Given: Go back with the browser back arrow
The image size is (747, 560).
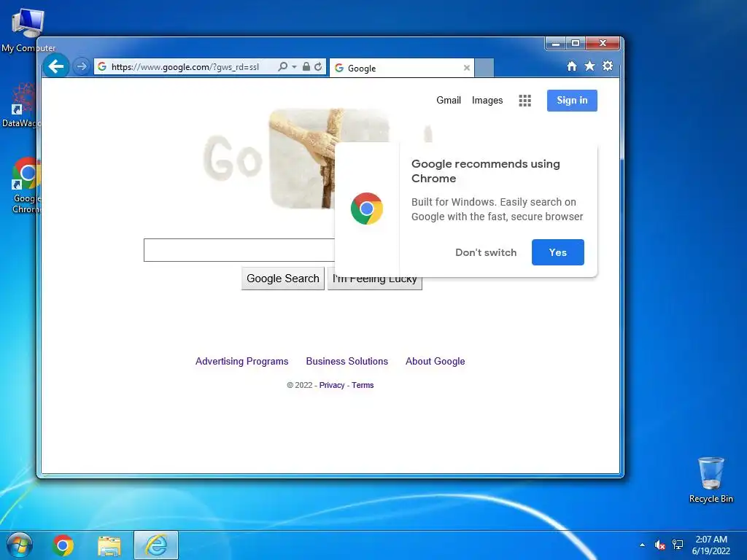Looking at the screenshot, I should [x=56, y=66].
